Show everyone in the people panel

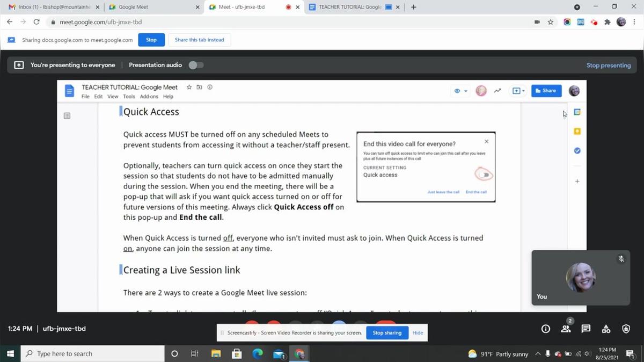(566, 328)
